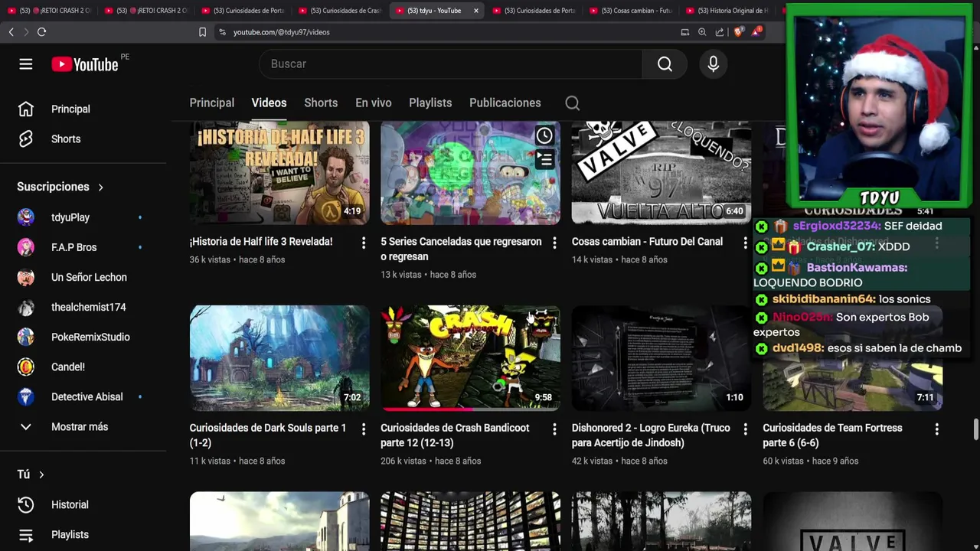
Task: Open Brave Shields icon
Action: click(738, 32)
